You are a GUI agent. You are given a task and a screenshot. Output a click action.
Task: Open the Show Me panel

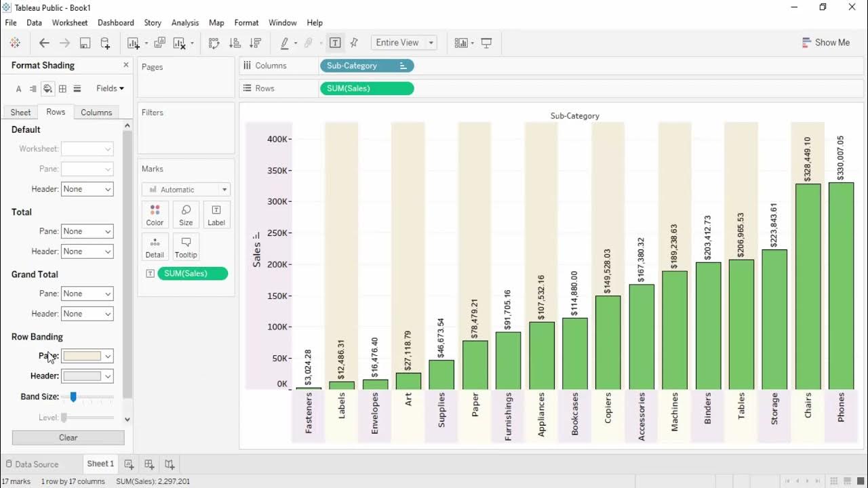pos(825,43)
